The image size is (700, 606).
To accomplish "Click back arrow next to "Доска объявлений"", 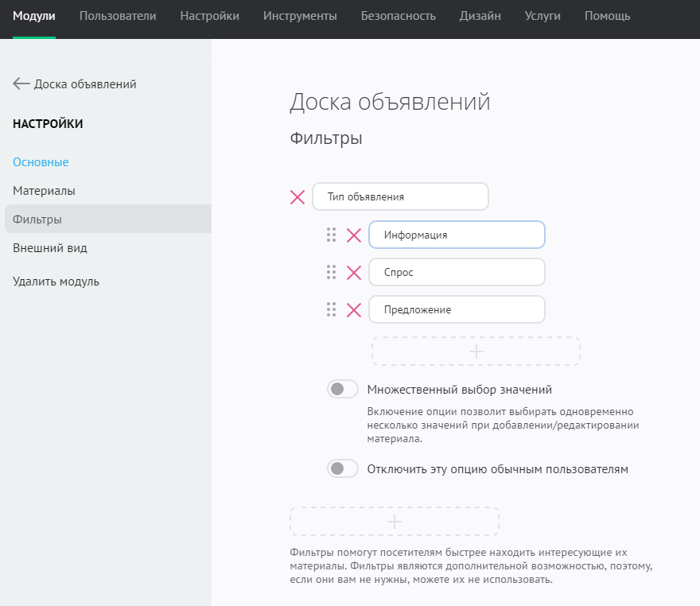I will pos(21,84).
